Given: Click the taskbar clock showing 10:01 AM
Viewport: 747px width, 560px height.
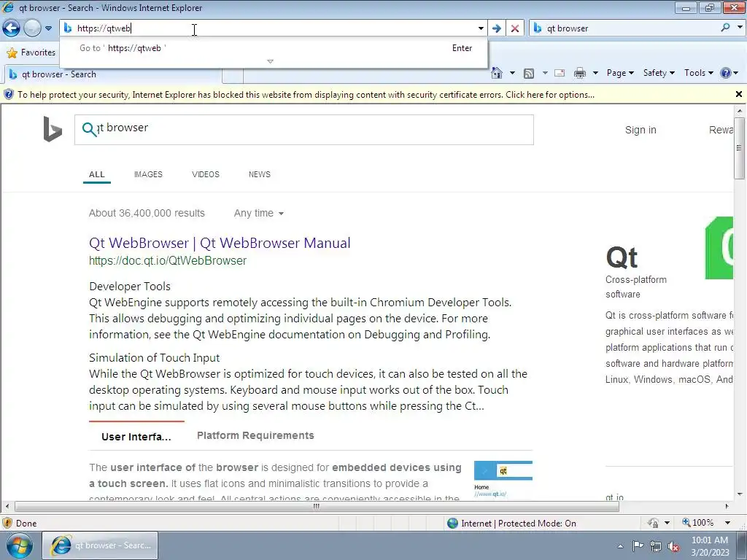Looking at the screenshot, I should (710, 545).
